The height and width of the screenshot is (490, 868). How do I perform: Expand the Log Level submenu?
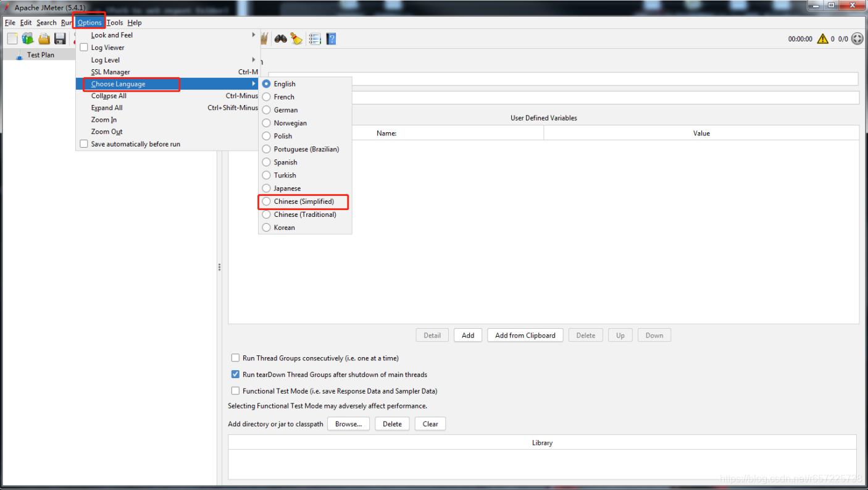click(x=167, y=60)
